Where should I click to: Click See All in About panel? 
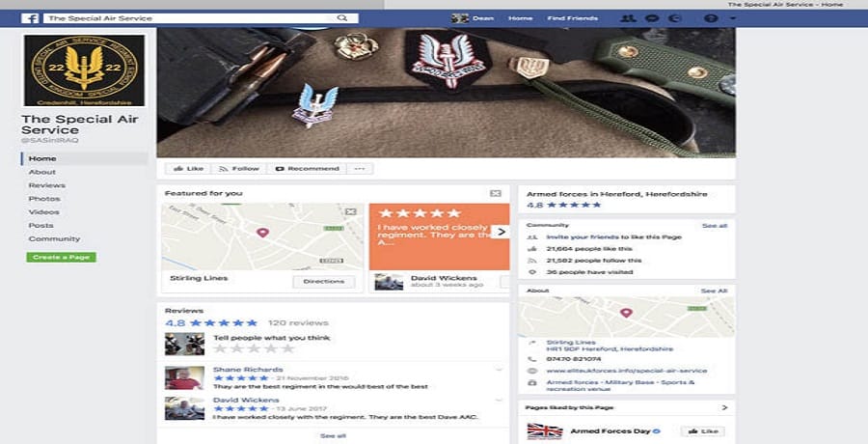714,291
